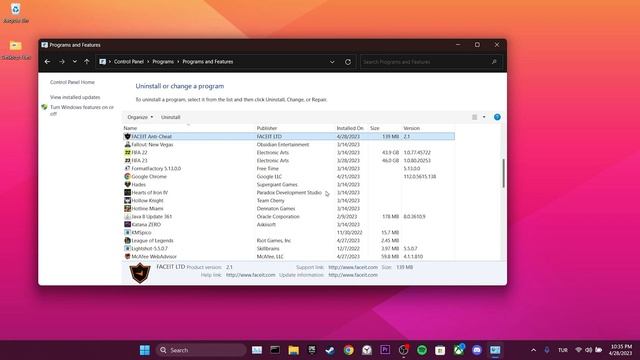Viewport: 640px width, 360px height.
Task: Sort by the Installed On column header
Action: (x=350, y=128)
